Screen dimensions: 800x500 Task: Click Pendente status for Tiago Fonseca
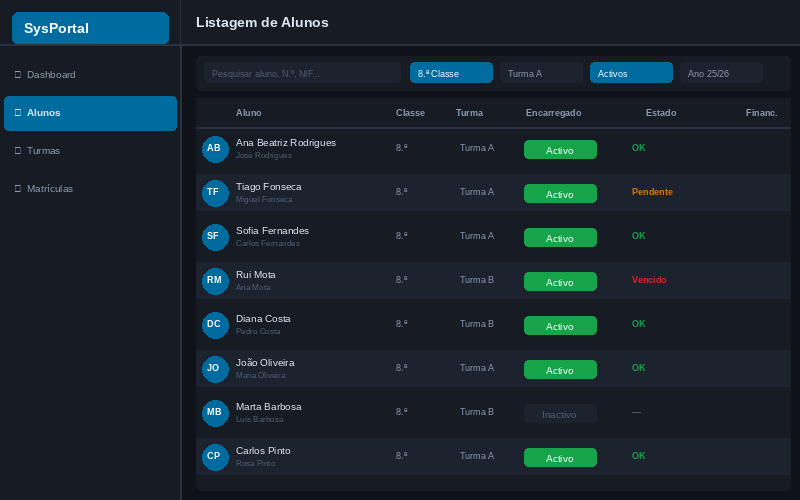[652, 192]
